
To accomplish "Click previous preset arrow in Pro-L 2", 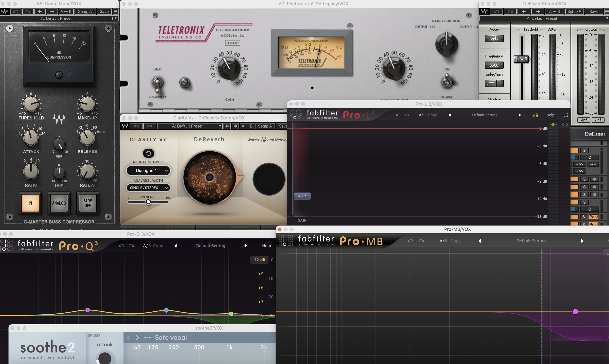I will tap(450, 115).
